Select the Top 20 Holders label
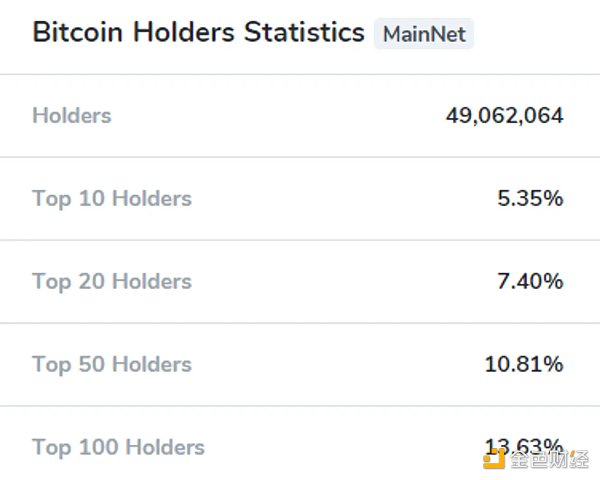Screen dimensions: 600x480 click(112, 281)
